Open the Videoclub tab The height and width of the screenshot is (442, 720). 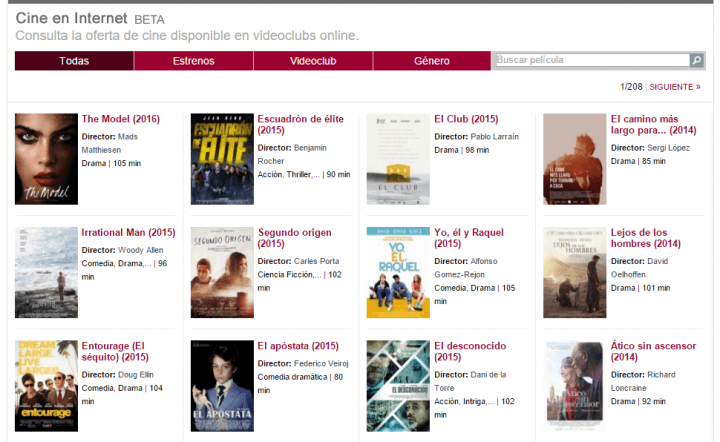[x=313, y=61]
